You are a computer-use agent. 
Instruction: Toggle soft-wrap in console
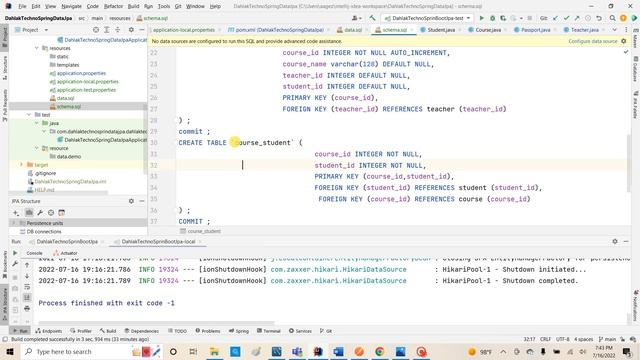pyautogui.click(x=27, y=287)
